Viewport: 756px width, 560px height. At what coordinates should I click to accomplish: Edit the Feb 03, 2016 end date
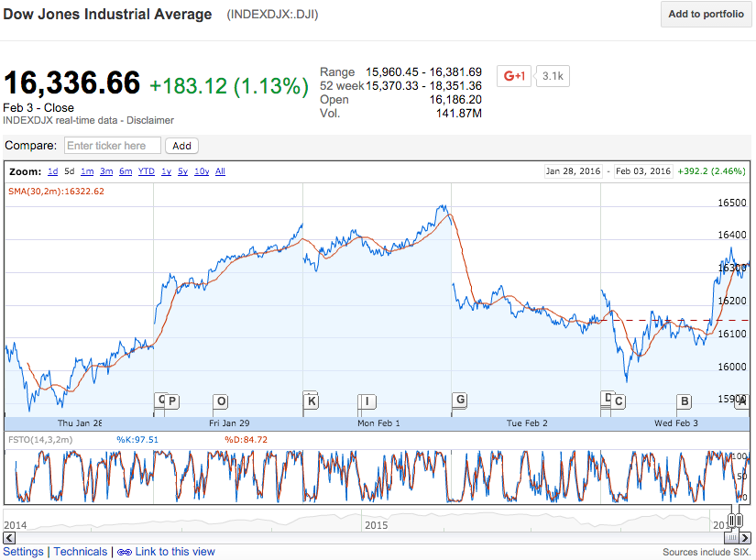643,171
